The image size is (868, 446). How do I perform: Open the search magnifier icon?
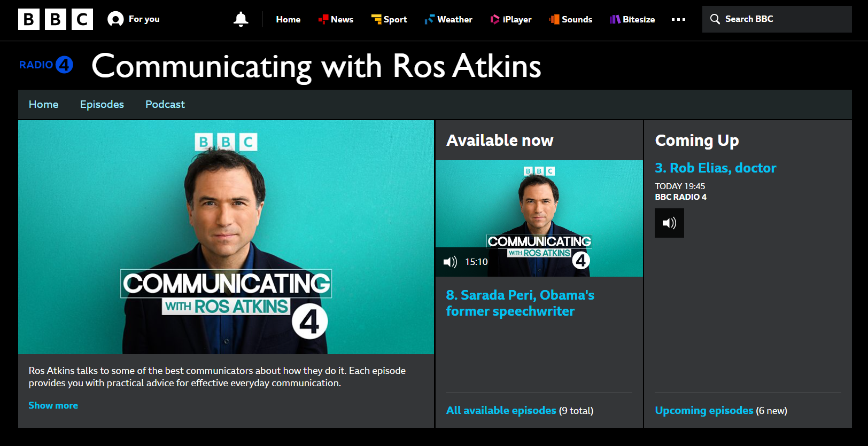(715, 19)
